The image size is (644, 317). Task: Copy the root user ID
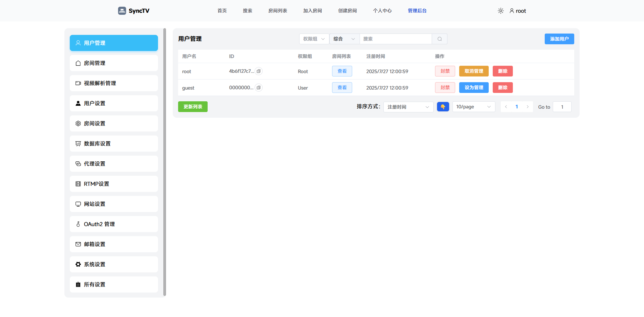259,71
